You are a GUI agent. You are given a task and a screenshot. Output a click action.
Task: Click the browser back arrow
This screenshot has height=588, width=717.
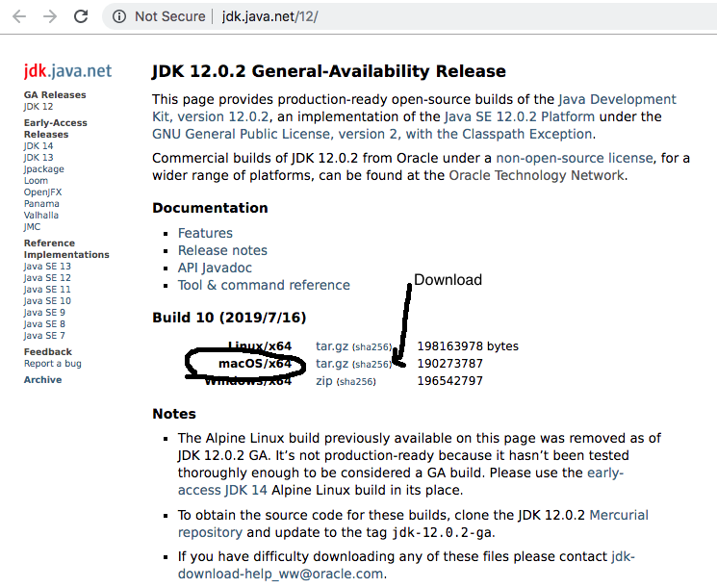(x=19, y=16)
